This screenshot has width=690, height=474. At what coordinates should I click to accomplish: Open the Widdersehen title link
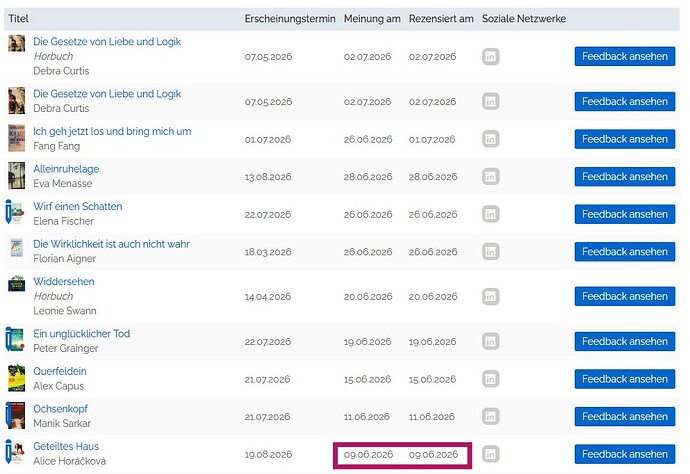pyautogui.click(x=64, y=282)
